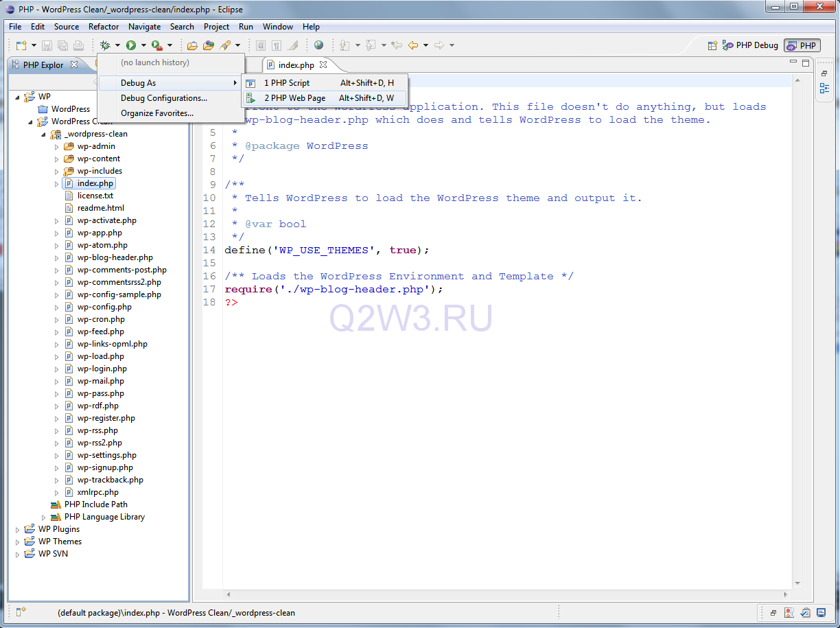Click the editor vertical scrollbar up arrow

pos(797,80)
